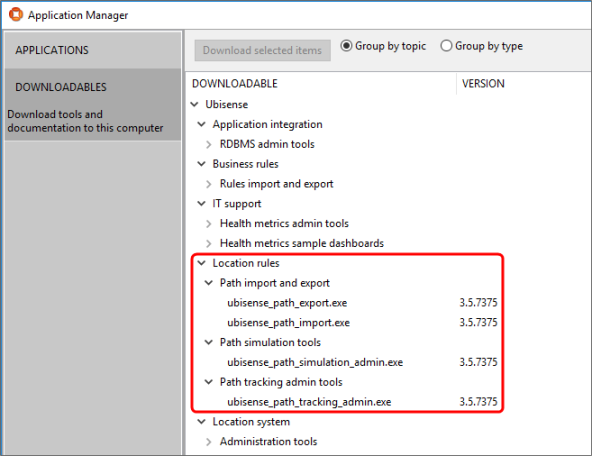
Task: Click Path simulation tools label
Action: (270, 342)
